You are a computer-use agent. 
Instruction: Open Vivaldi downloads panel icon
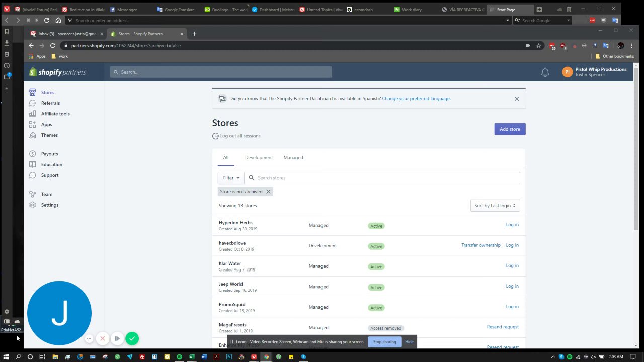7,43
